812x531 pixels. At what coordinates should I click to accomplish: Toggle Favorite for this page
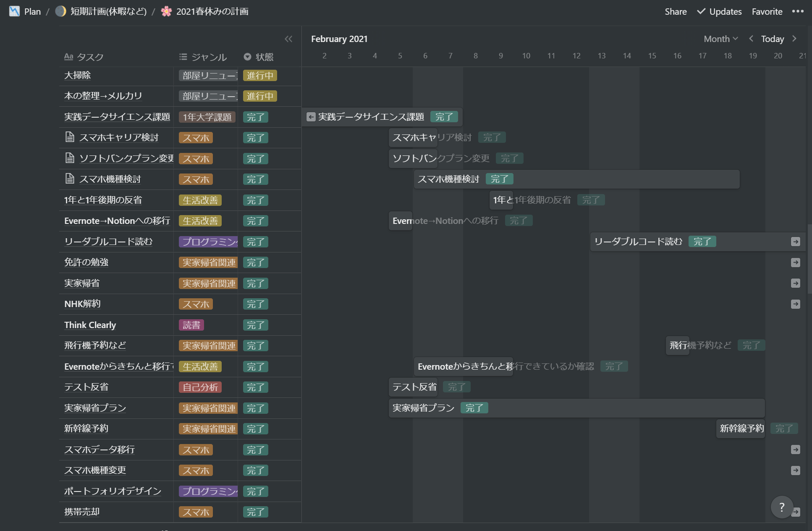tap(767, 11)
